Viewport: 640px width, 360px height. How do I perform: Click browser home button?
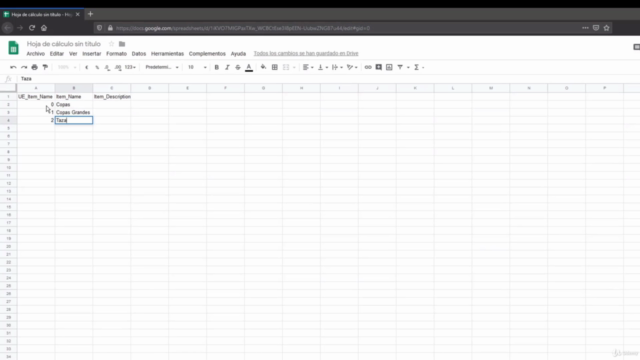coord(44,28)
